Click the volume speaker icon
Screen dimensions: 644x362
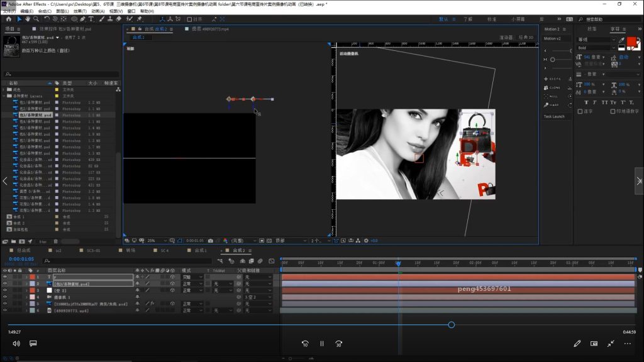click(16, 344)
